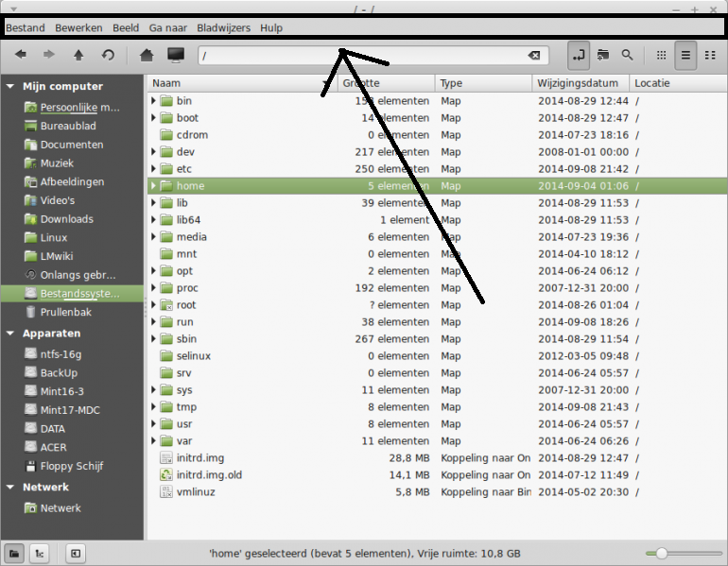728x566 pixels.
Task: Expand the usr folder
Action: pyautogui.click(x=153, y=424)
